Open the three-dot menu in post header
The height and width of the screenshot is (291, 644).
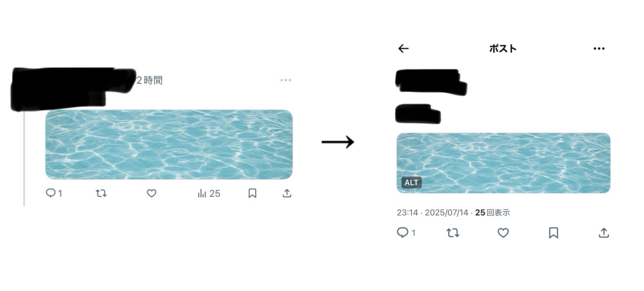(x=599, y=49)
